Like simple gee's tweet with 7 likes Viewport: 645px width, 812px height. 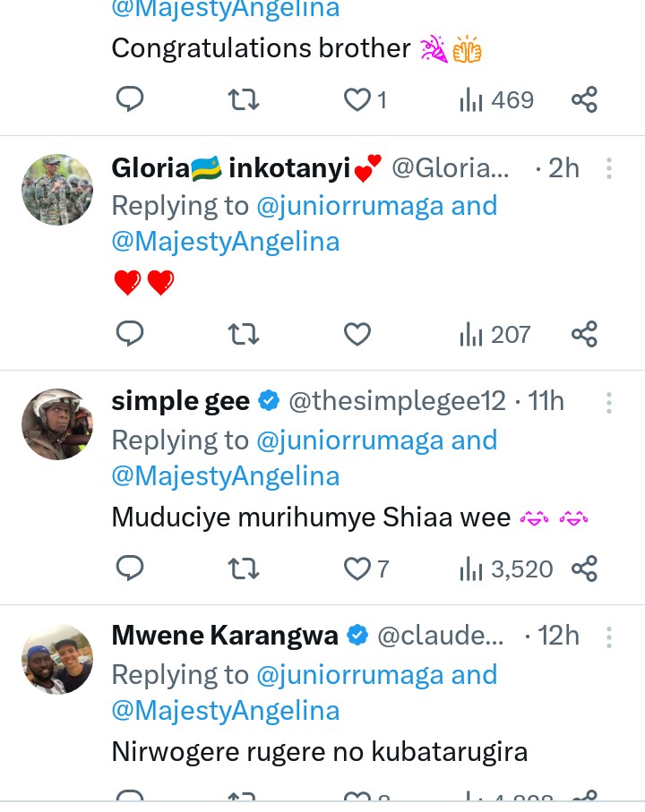(358, 568)
